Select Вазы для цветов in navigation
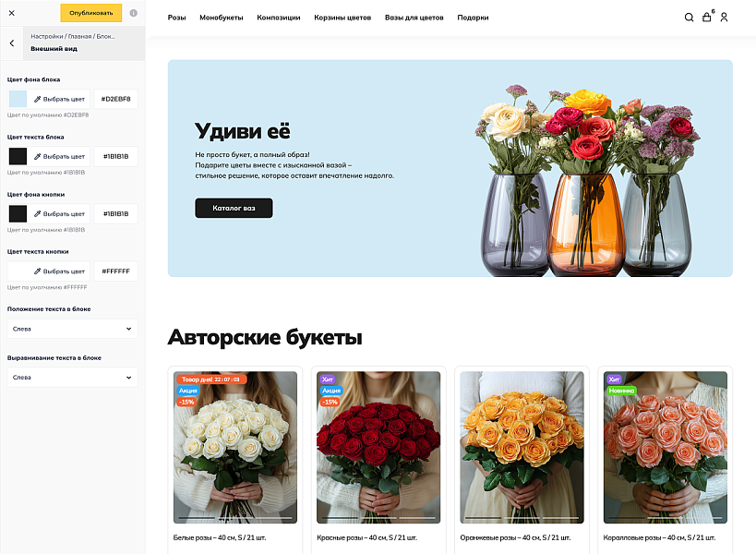 point(414,17)
